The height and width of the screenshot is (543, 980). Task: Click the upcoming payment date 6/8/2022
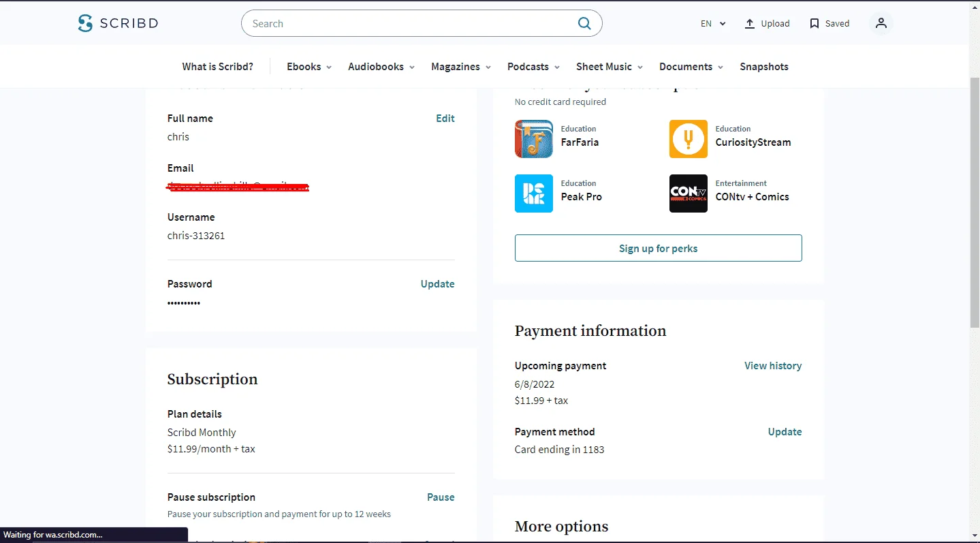[535, 384]
